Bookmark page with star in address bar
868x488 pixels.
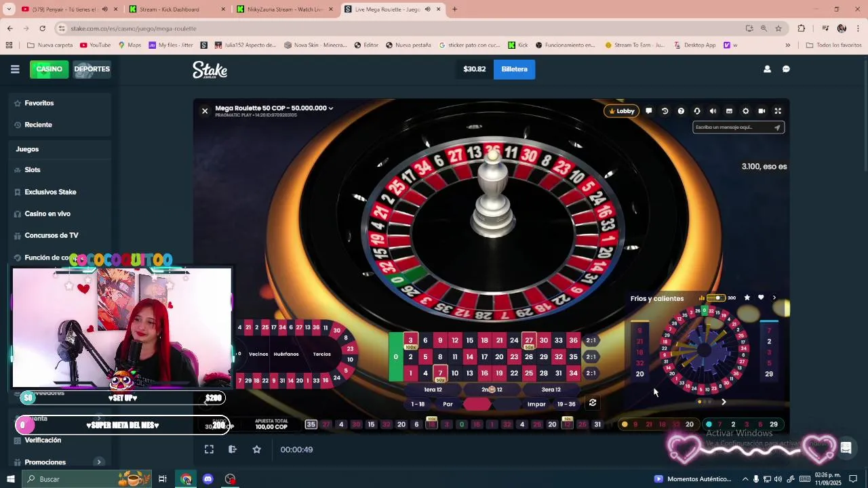click(x=778, y=28)
